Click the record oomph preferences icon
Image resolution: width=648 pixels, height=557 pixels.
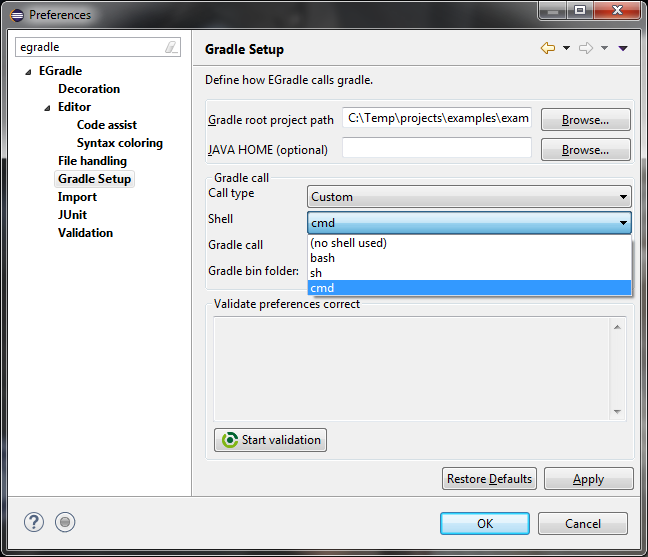65,522
